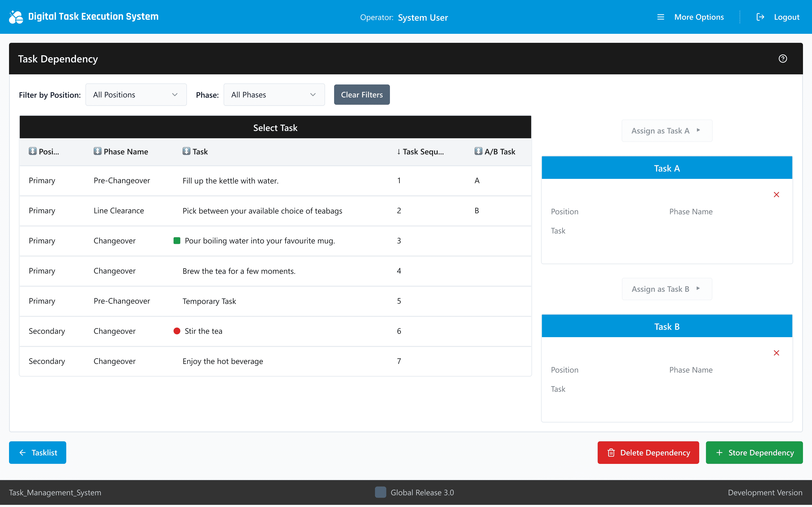Clear Task B with the red X
The width and height of the screenshot is (812, 507).
[776, 353]
